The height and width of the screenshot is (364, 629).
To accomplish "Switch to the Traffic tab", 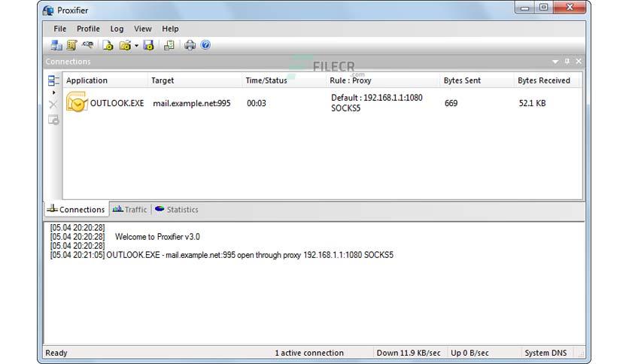I will tap(129, 209).
